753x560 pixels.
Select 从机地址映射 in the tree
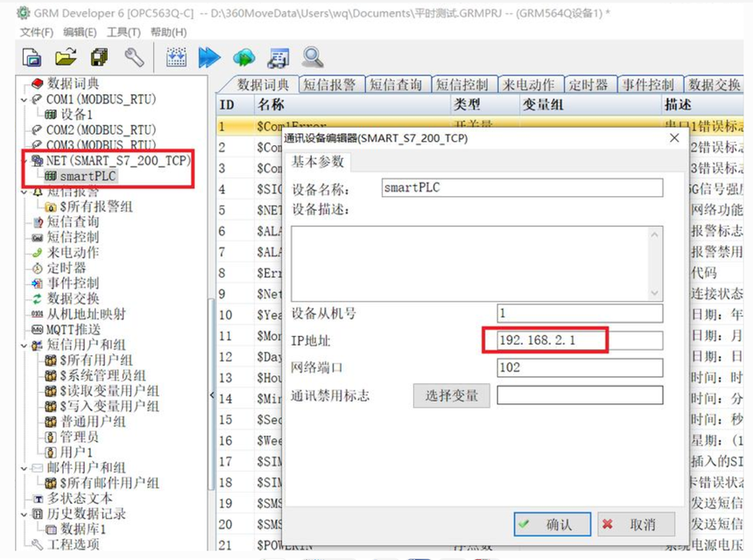(x=86, y=314)
